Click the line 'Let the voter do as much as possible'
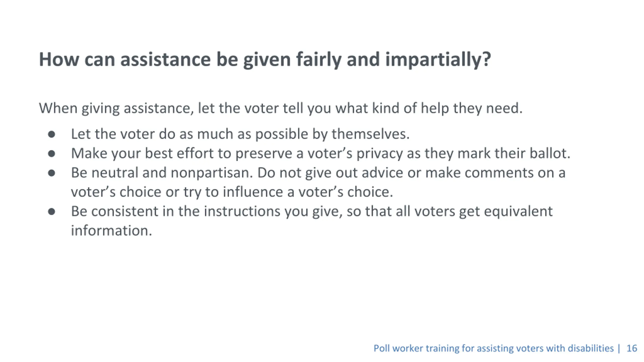 (240, 134)
